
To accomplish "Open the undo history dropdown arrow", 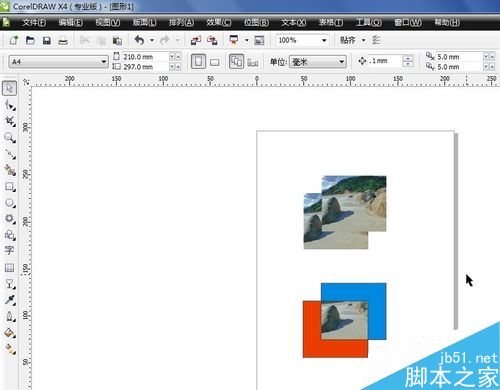I will pos(152,40).
